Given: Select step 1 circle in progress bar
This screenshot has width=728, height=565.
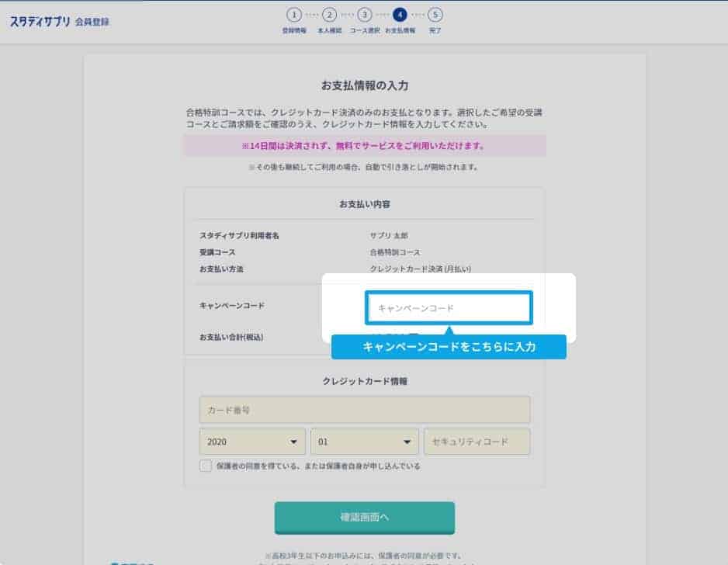Looking at the screenshot, I should pyautogui.click(x=293, y=15).
